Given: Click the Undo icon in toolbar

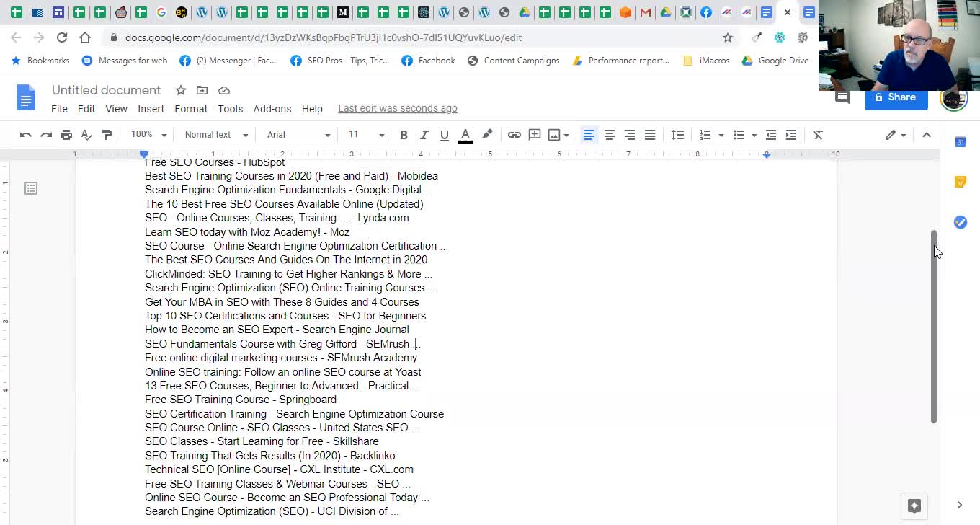Looking at the screenshot, I should pyautogui.click(x=25, y=135).
